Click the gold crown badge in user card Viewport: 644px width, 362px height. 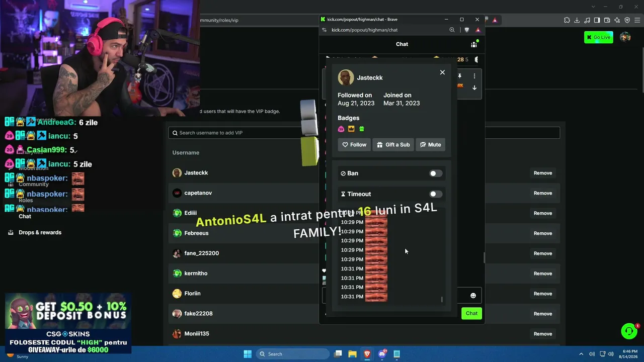pos(351,129)
